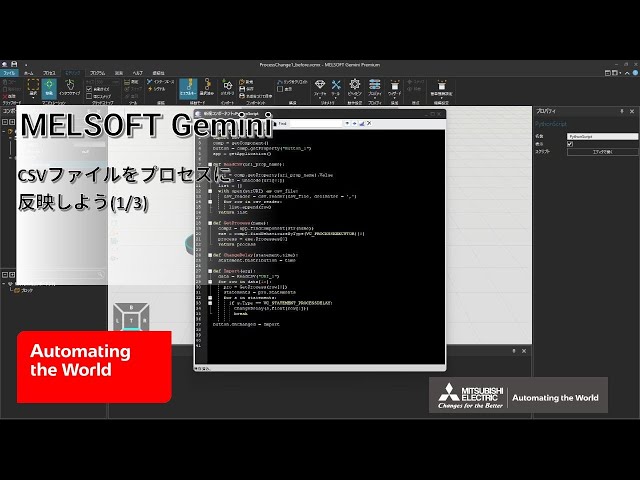Click the geometry import shapes icon
Screen dimensions: 640x480
[x=227, y=87]
